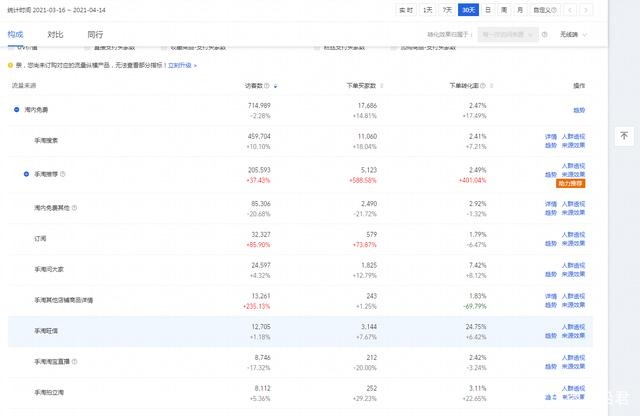Open 详情 link for 淘内免费其他 row
The image size is (640, 416).
(551, 204)
